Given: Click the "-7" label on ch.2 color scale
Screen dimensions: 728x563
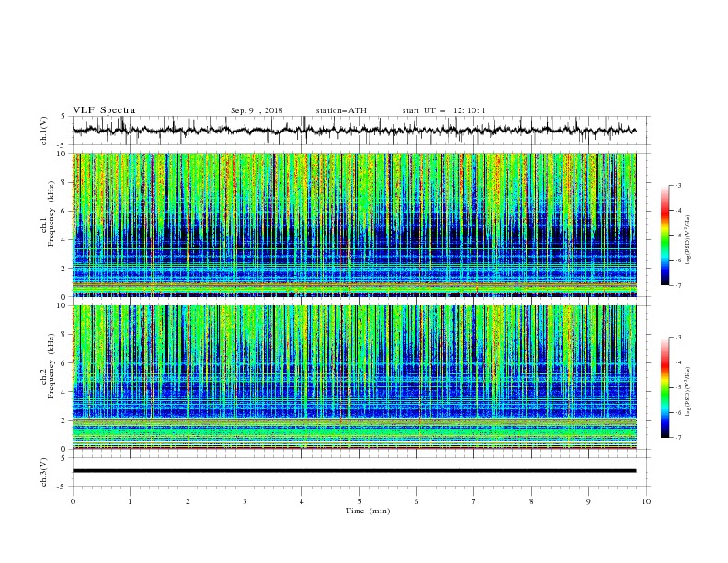Looking at the screenshot, I should point(677,437).
